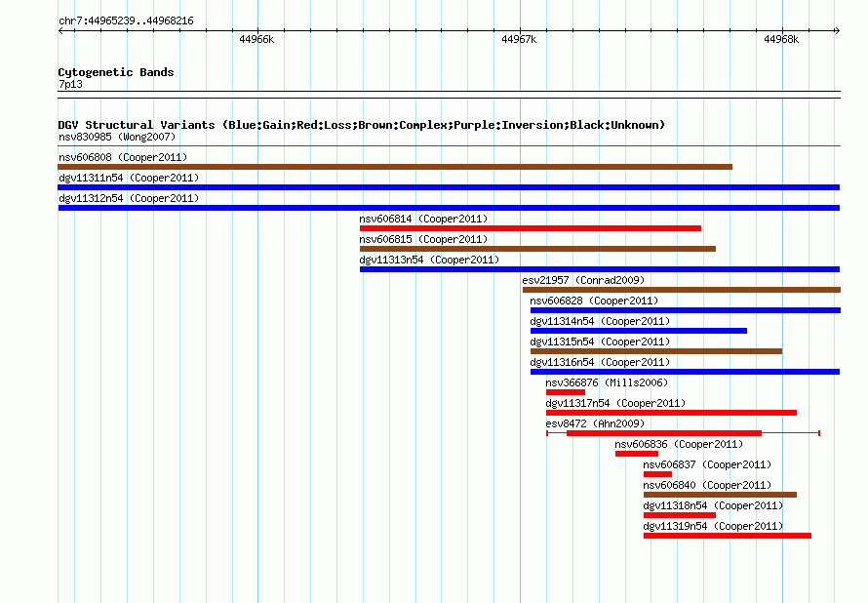Click the blue dgv11316n54 gain bar
The height and width of the screenshot is (603, 868).
[685, 372]
